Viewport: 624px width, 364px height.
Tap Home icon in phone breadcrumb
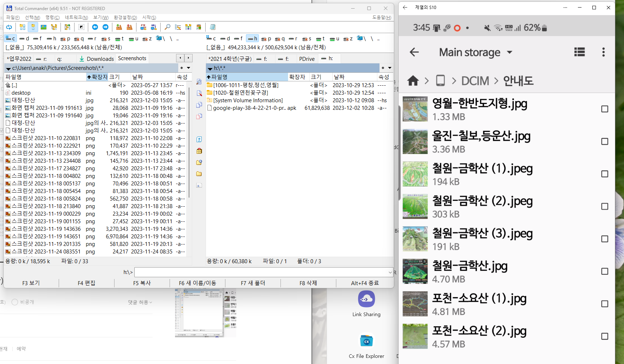(413, 81)
